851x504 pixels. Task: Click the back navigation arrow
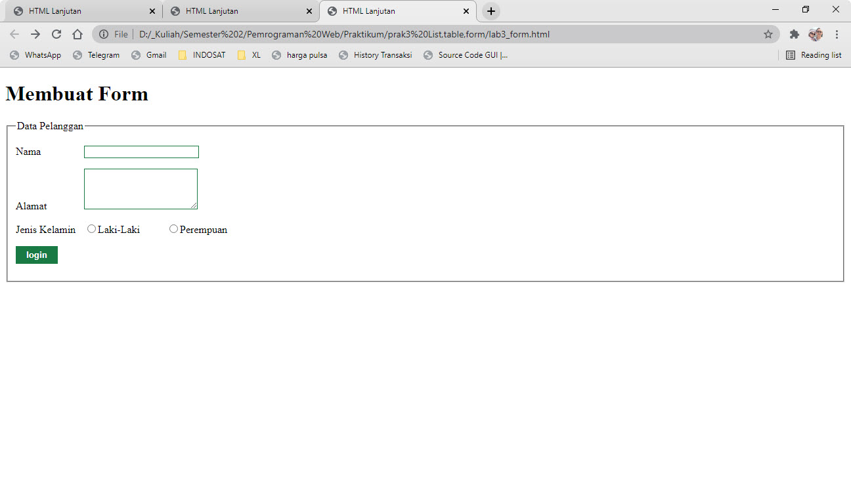(x=14, y=34)
